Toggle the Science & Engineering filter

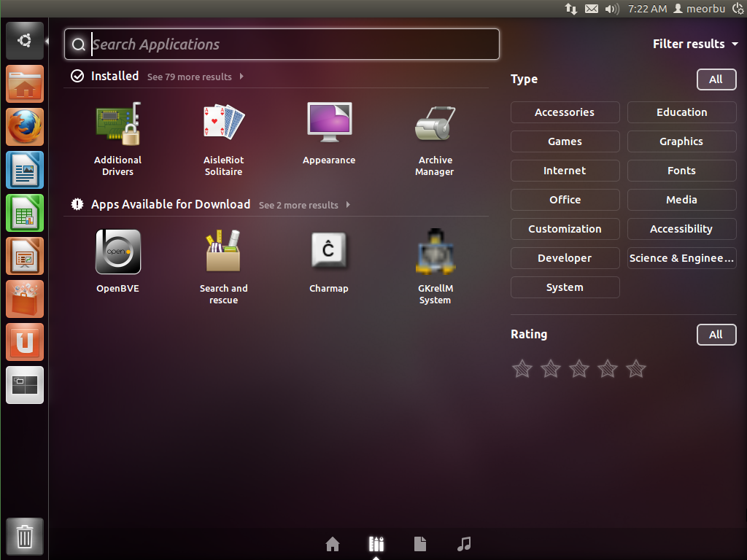point(681,258)
